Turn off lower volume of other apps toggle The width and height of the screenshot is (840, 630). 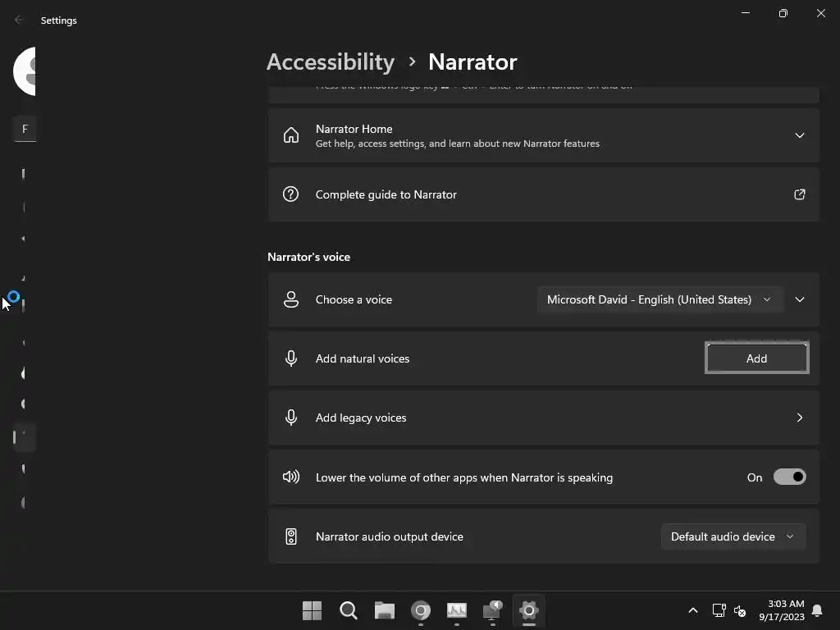790,477
